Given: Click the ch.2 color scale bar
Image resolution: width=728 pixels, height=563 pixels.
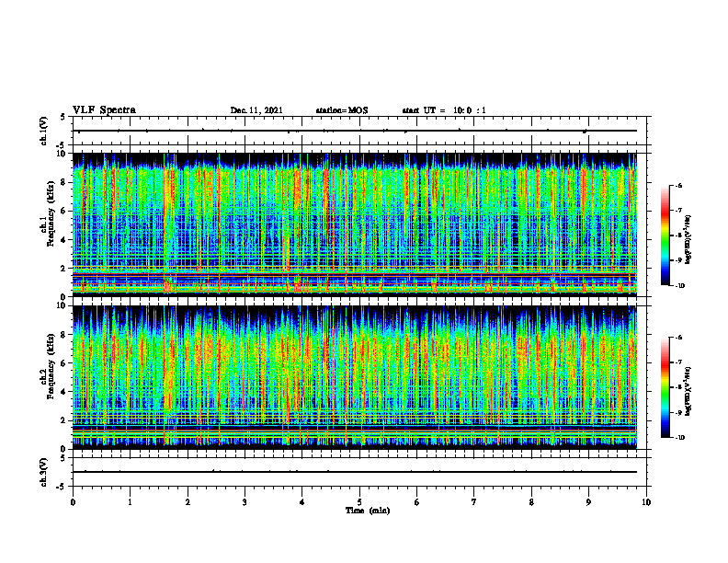Looking at the screenshot, I should click(665, 387).
